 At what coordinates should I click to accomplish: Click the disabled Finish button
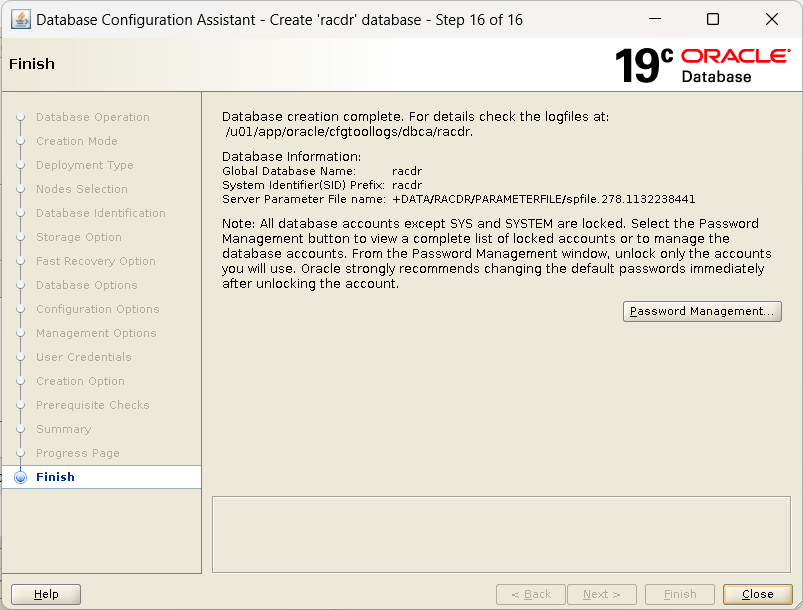(x=680, y=594)
